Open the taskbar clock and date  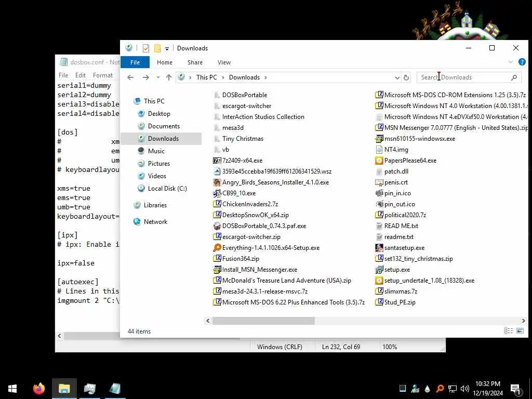(x=487, y=389)
